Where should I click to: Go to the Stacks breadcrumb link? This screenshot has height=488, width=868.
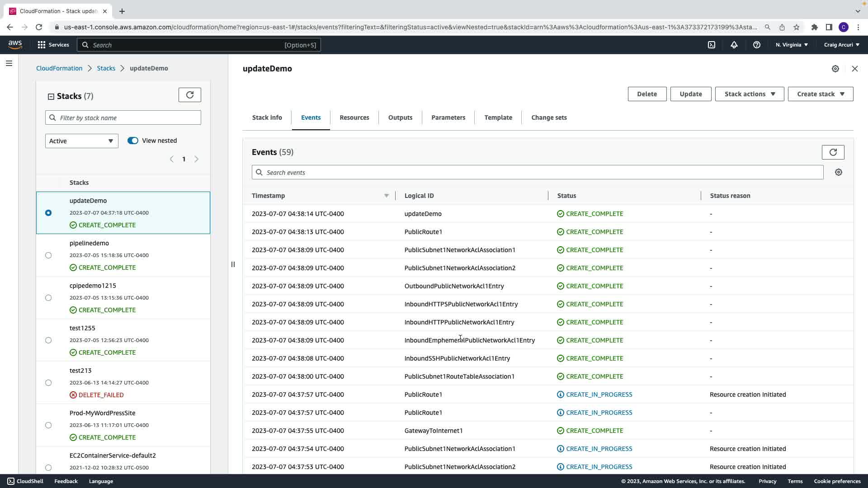point(106,68)
